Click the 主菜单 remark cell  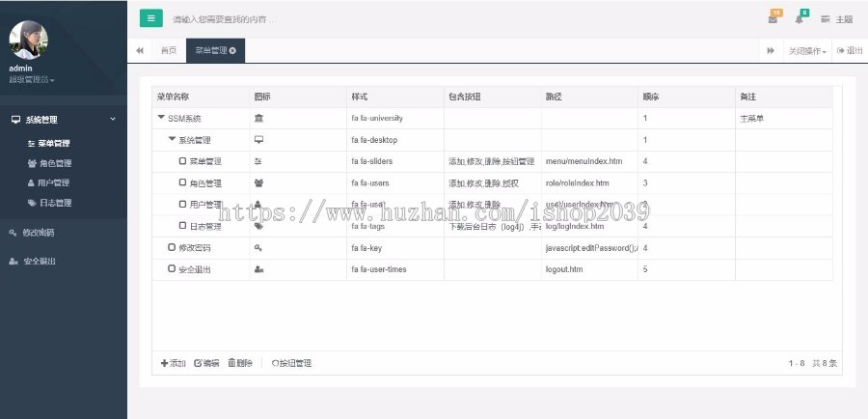point(784,118)
